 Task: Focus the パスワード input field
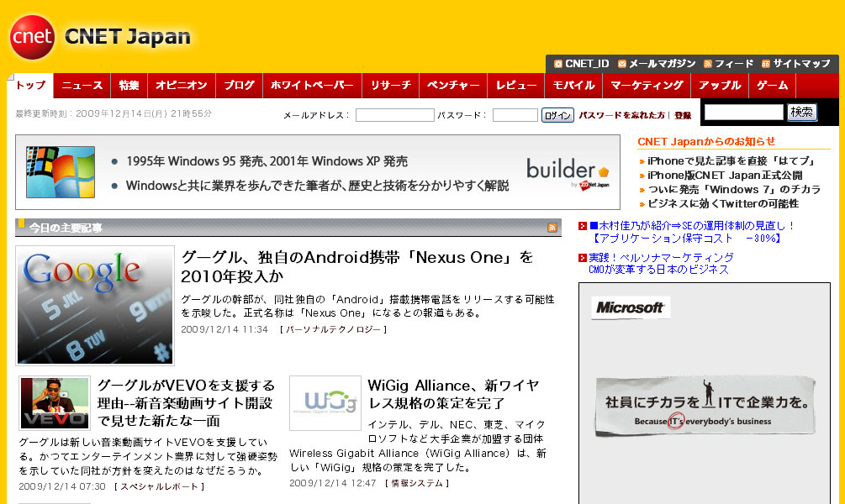point(515,116)
